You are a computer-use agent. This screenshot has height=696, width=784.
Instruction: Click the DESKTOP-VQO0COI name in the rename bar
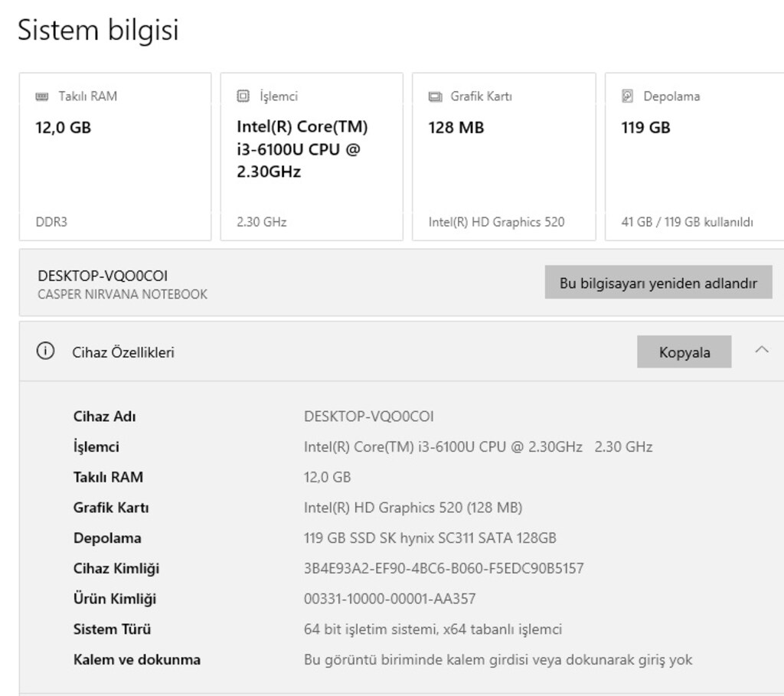click(x=103, y=276)
